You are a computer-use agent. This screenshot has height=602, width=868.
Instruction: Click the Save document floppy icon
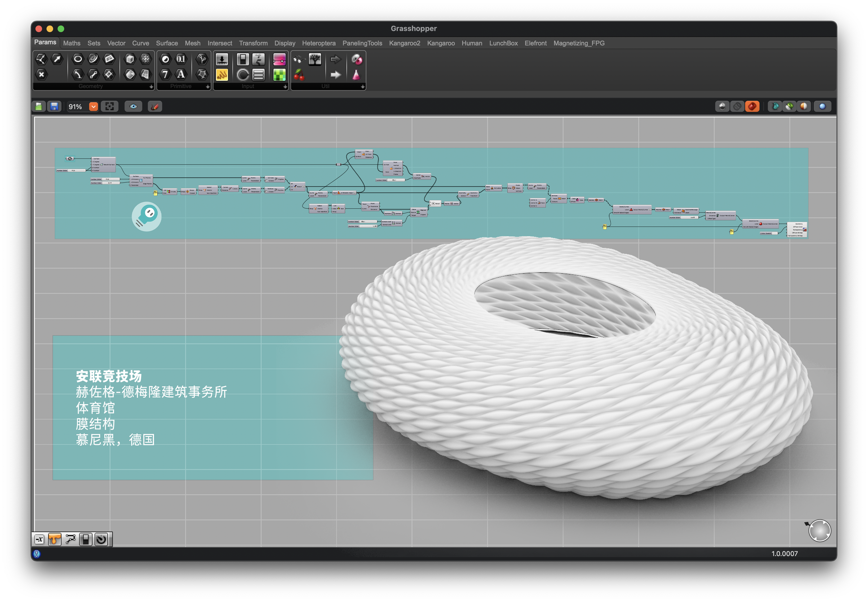(54, 107)
